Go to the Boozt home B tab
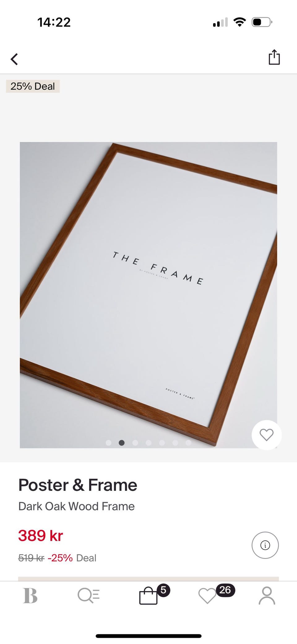This screenshot has width=297, height=644. point(30,595)
